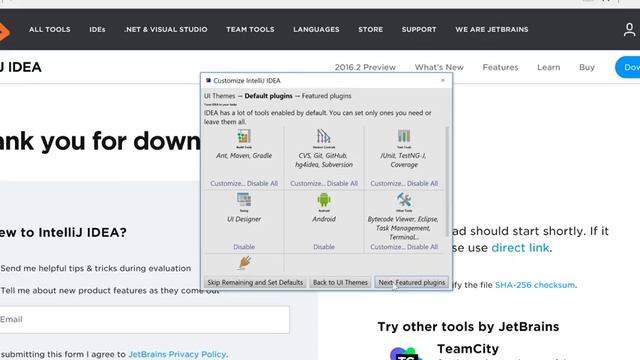Click the Other Tools hammer-and-wrench icon
This screenshot has height=360, width=640.
(404, 200)
